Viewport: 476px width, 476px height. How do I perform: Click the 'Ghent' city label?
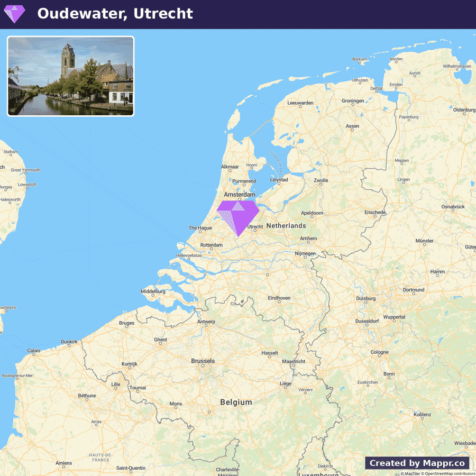(160, 340)
